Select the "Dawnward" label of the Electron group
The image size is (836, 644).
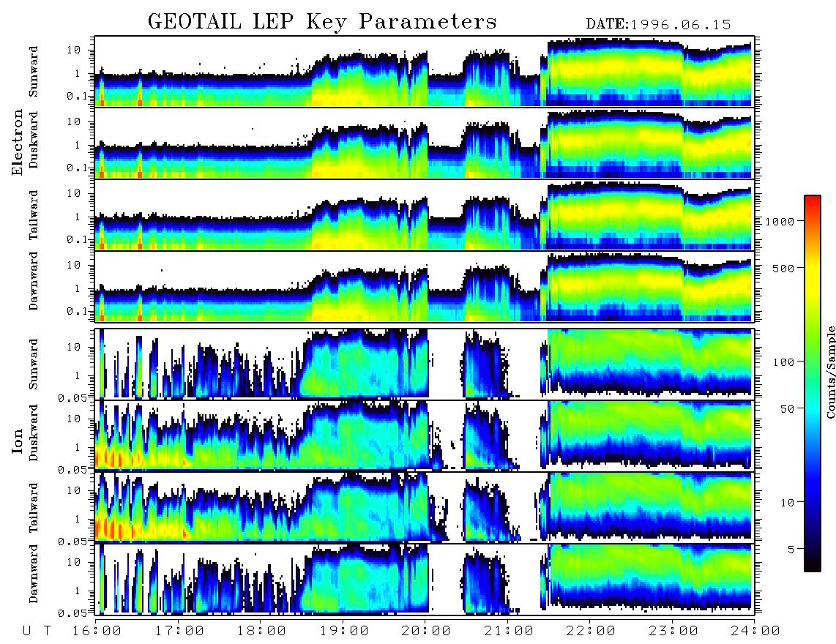(34, 281)
